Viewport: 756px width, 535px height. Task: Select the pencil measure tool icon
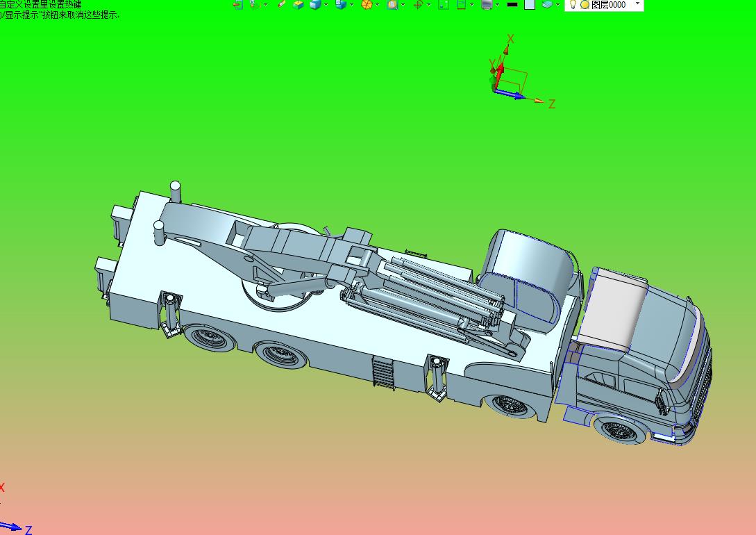282,4
